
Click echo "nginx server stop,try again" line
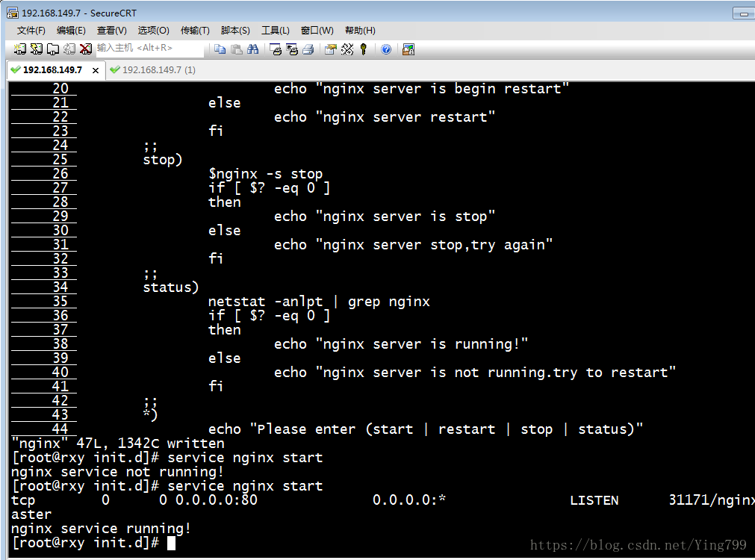[413, 245]
